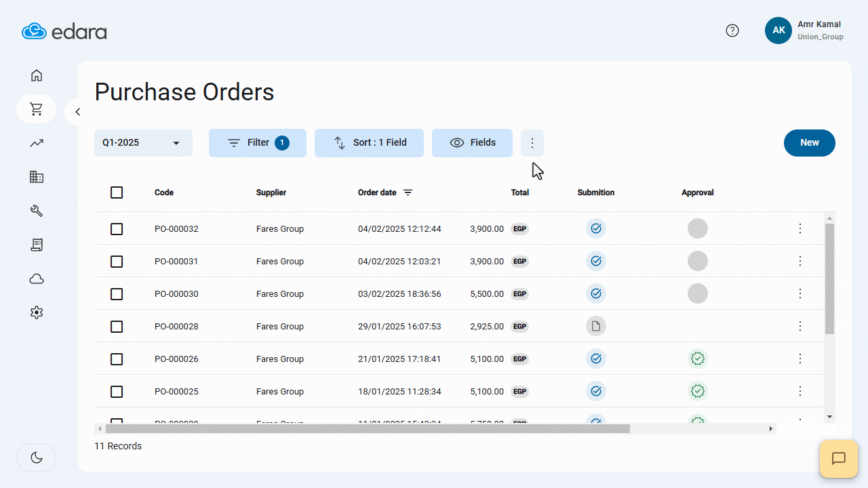868x488 pixels.
Task: Open the AK user avatar
Action: pos(778,30)
